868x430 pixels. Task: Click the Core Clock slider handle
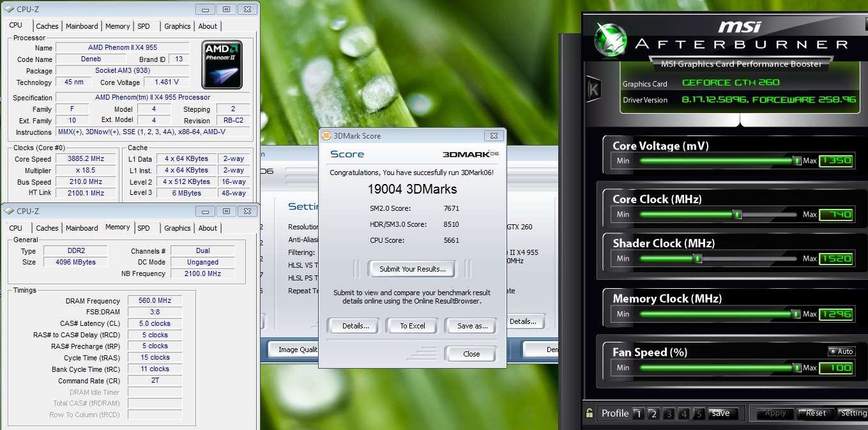(737, 215)
